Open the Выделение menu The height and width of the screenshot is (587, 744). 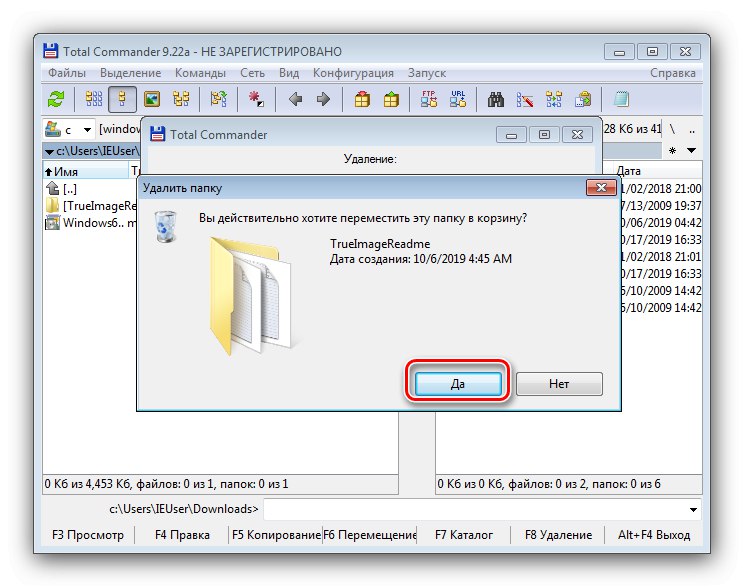coord(130,73)
